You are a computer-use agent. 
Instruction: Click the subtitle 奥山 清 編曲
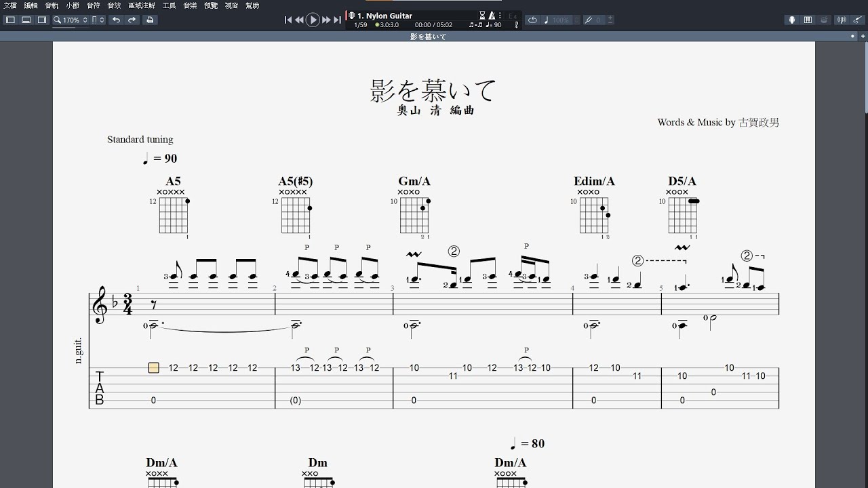[x=435, y=110]
